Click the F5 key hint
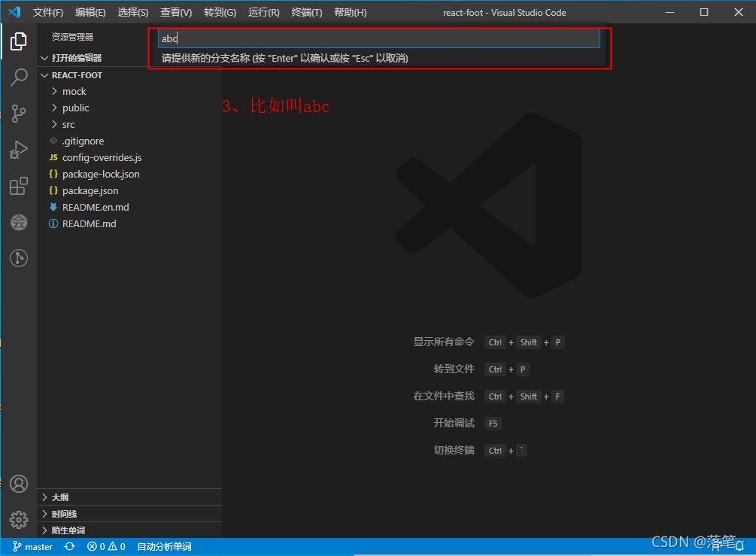Image resolution: width=756 pixels, height=556 pixels. pos(493,424)
